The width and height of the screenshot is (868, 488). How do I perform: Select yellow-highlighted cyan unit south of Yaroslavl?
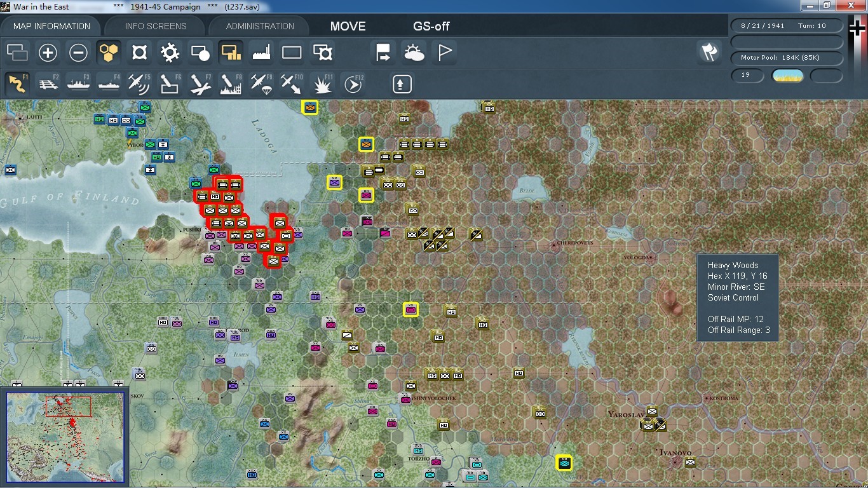(564, 463)
